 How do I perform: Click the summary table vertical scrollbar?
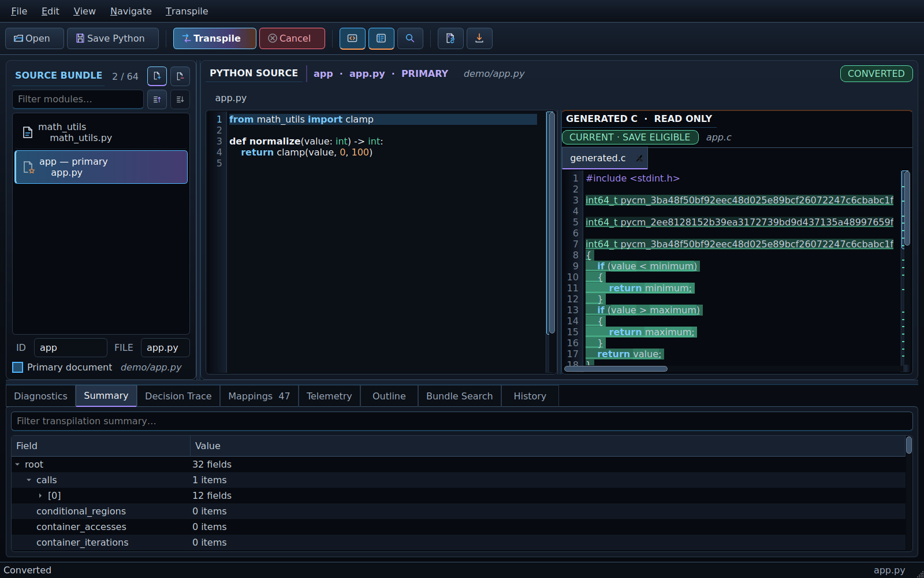(909, 445)
